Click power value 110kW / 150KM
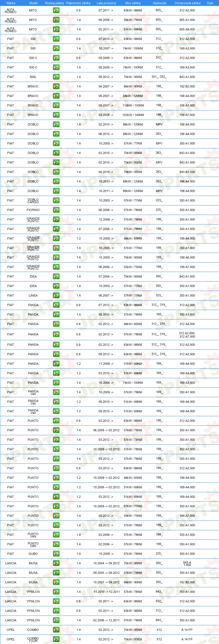The height and width of the screenshot is (644, 219). [133, 105]
